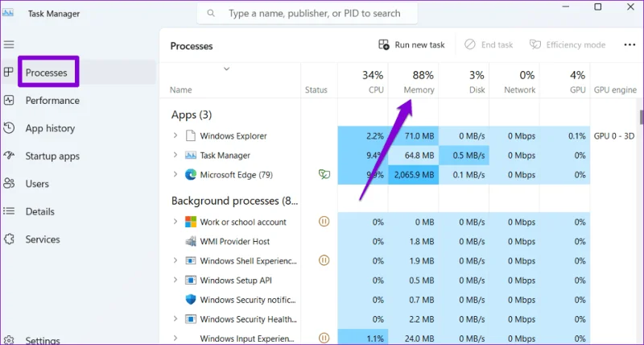This screenshot has width=644, height=345.
Task: Expand Windows Security Health process
Action: click(175, 318)
